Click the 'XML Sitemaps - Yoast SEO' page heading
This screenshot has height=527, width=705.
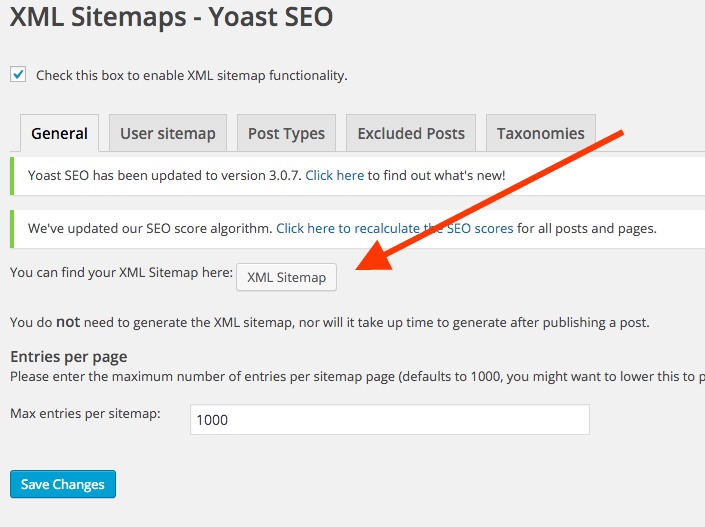click(171, 17)
